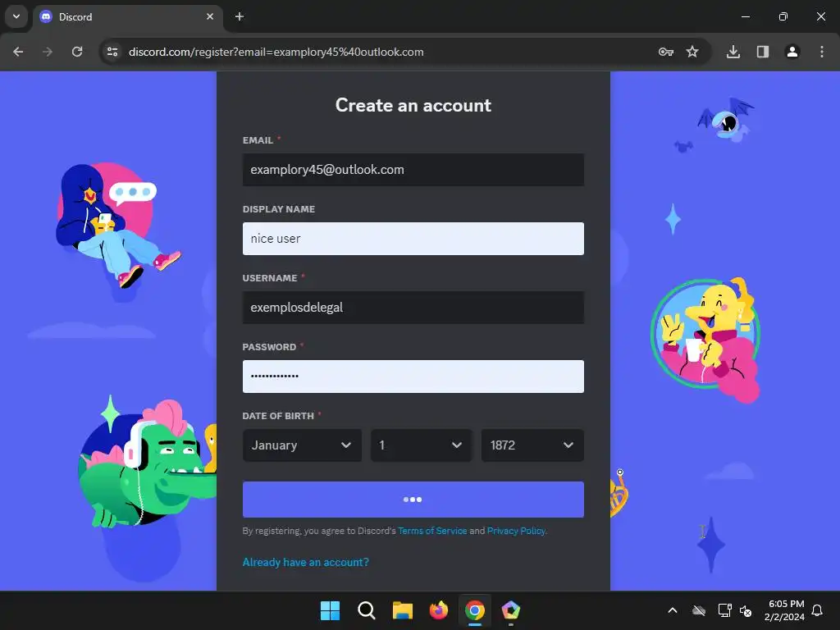The width and height of the screenshot is (840, 630).
Task: Open a new tab with plus button
Action: click(240, 16)
